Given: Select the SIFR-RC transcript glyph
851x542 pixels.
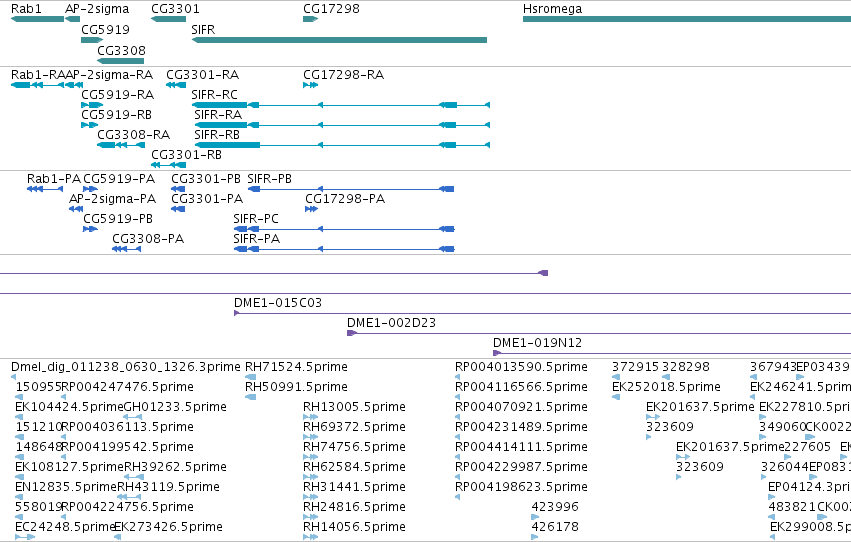Looking at the screenshot, I should coord(341,105).
